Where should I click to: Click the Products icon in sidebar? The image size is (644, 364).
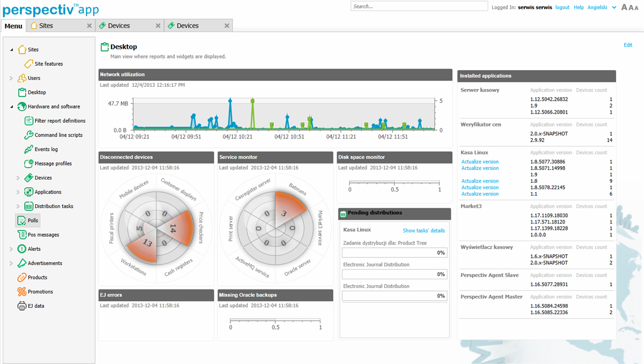pyautogui.click(x=22, y=278)
